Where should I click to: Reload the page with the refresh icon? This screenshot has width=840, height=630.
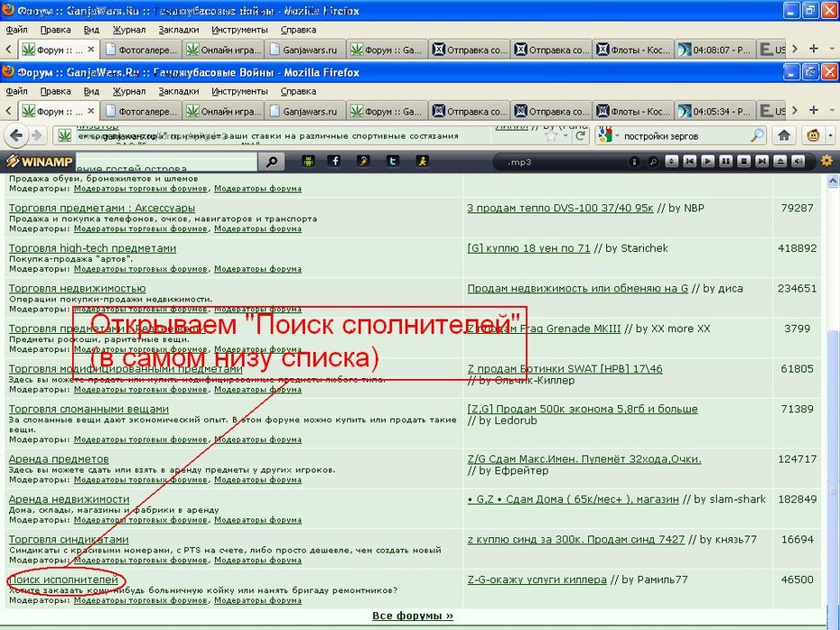pos(580,136)
